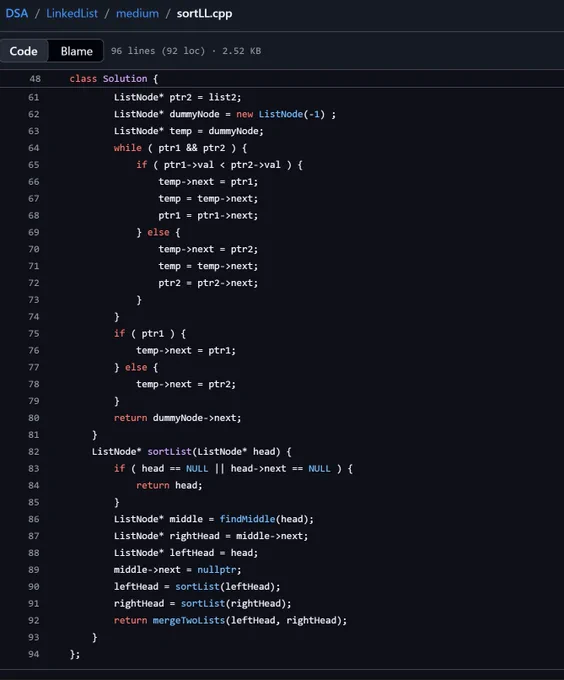Open the DSA breadcrumb link

17,13
